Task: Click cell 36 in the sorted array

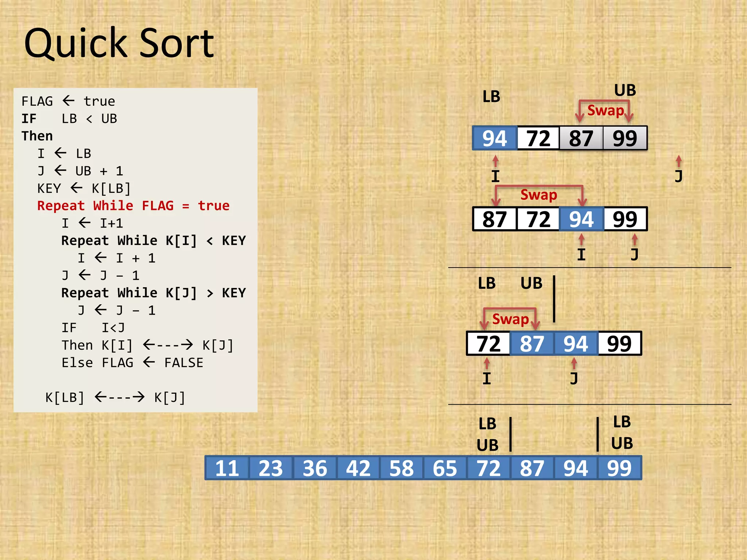Action: [x=314, y=468]
